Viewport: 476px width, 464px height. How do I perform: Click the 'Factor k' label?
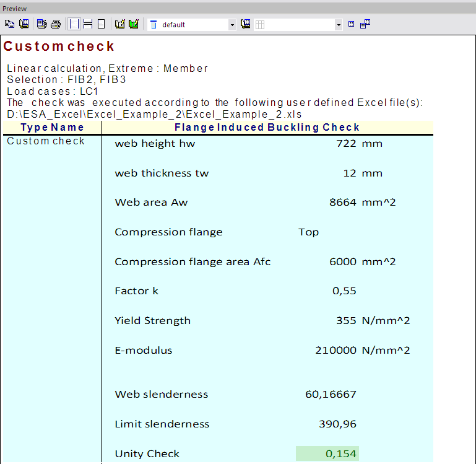pos(136,291)
